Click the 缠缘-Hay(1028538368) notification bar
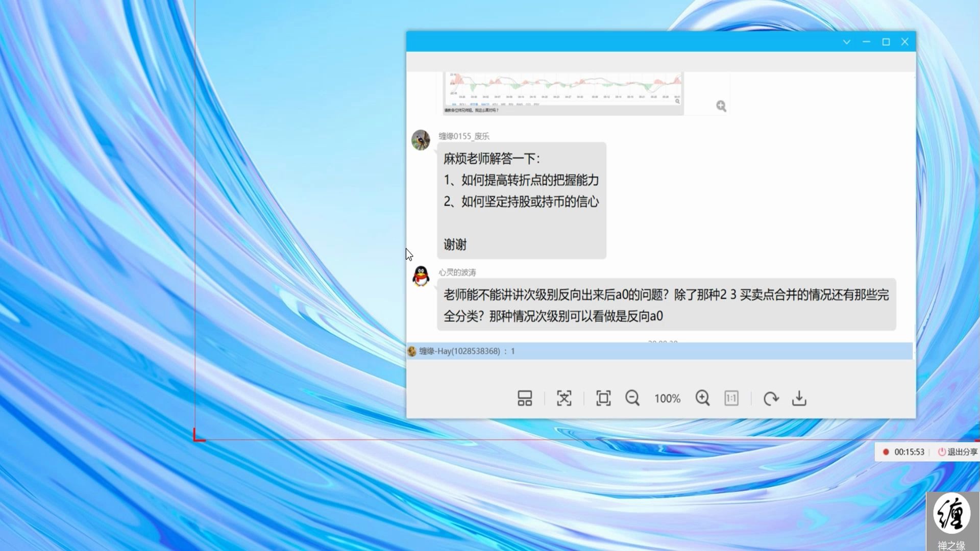This screenshot has width=980, height=551. tap(659, 351)
